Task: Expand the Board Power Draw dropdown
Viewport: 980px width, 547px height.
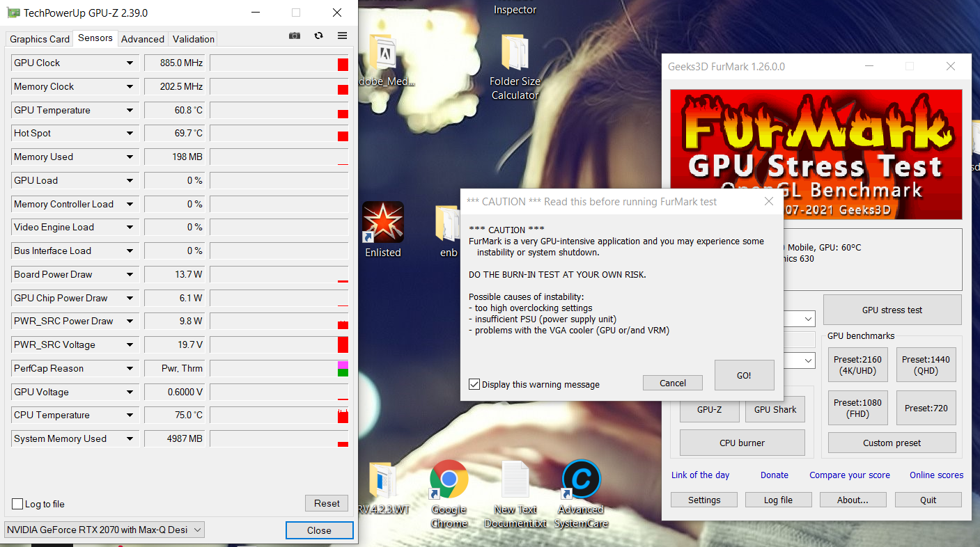Action: pyautogui.click(x=130, y=275)
